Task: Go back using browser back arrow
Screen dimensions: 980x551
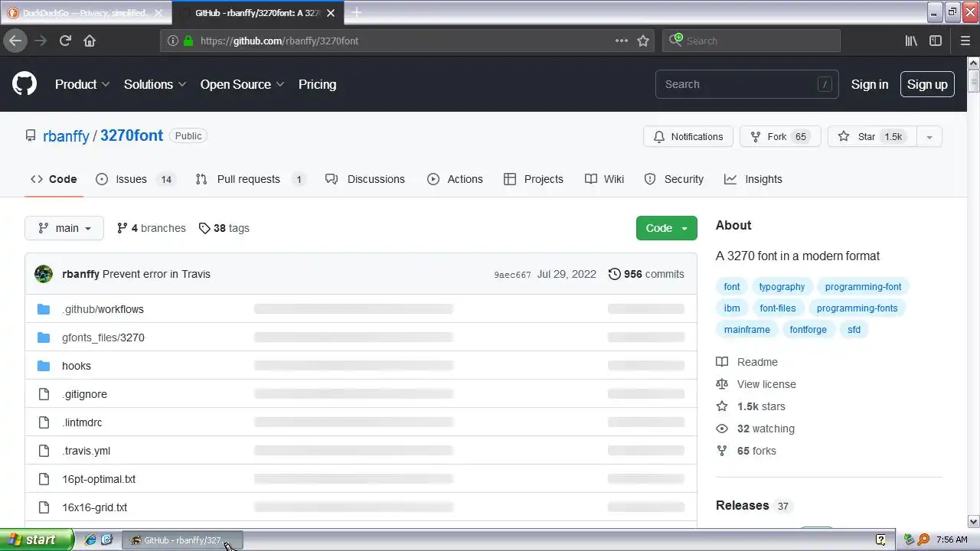Action: tap(15, 41)
